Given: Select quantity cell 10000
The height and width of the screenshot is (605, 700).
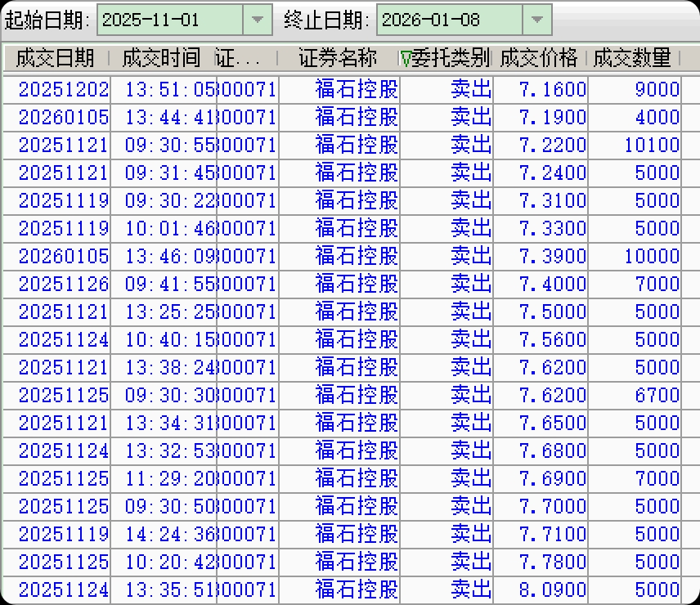Looking at the screenshot, I should 635,256.
